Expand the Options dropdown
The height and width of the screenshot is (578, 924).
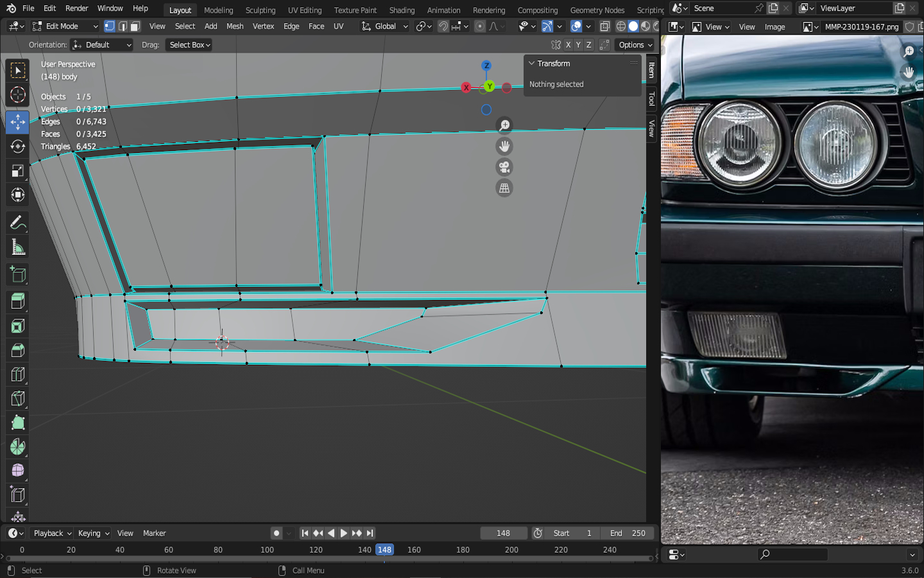pos(635,45)
